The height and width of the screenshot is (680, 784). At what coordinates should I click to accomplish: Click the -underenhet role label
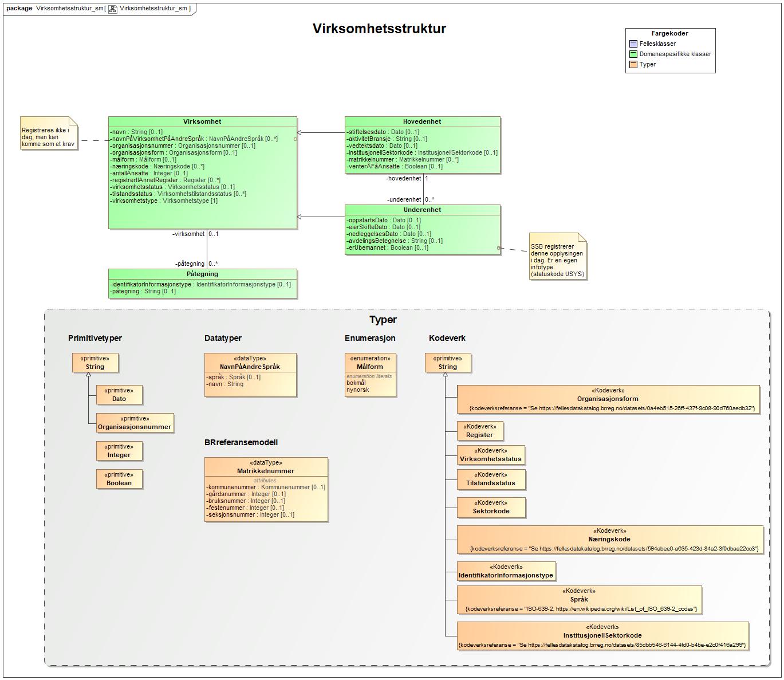coord(404,199)
